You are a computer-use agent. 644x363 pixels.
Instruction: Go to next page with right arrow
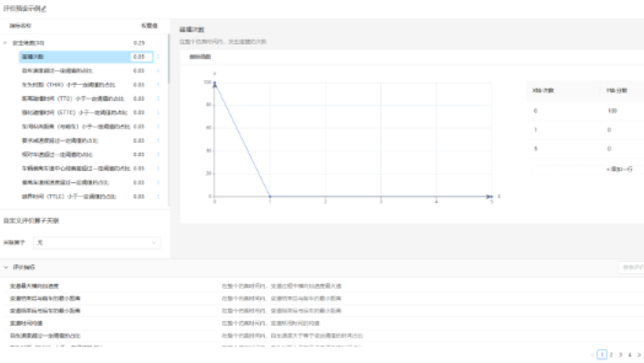[639, 355]
